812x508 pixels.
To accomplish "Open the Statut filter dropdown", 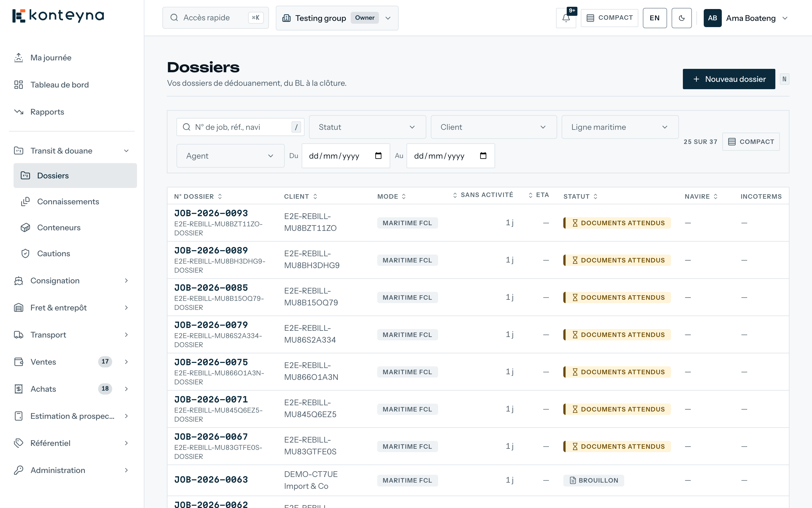I will point(367,127).
